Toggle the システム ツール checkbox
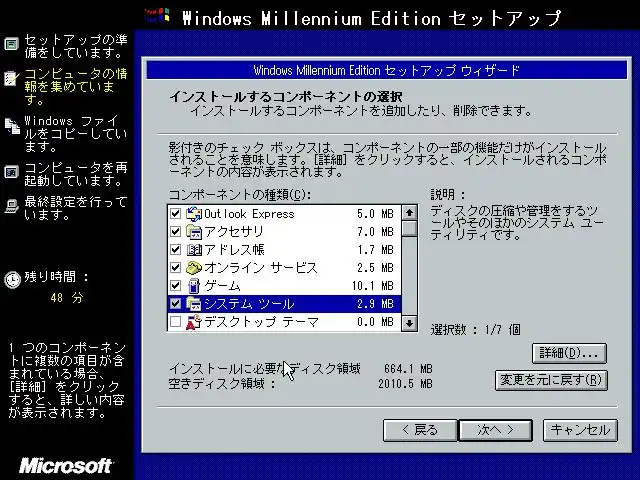Viewport: 640px width, 480px height. pos(176,303)
